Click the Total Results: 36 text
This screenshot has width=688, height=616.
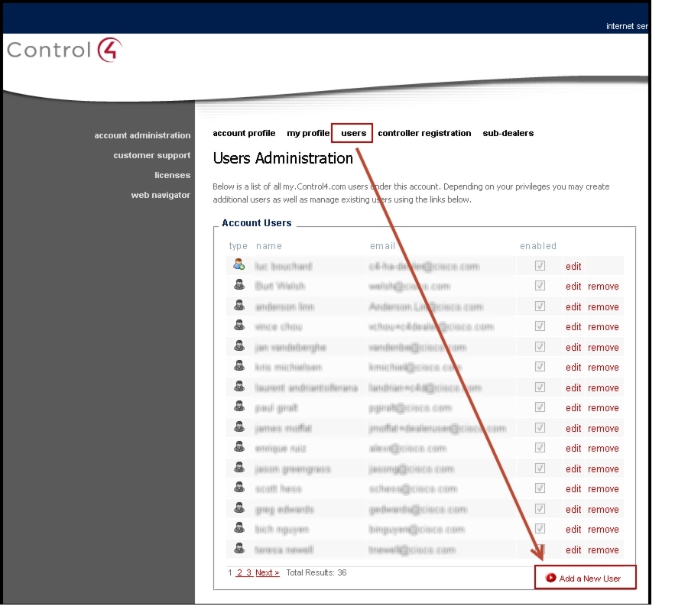316,572
